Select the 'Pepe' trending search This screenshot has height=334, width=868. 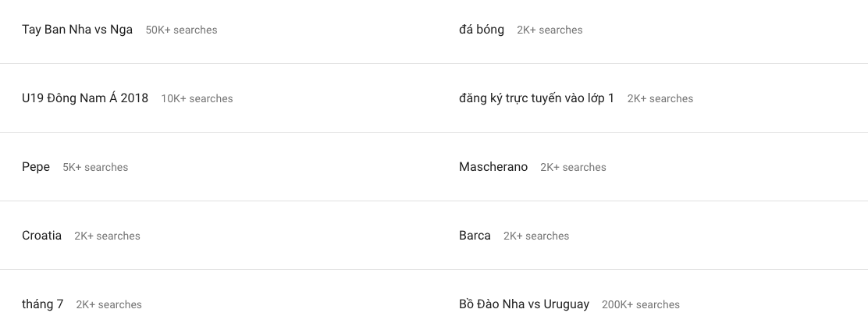(36, 167)
